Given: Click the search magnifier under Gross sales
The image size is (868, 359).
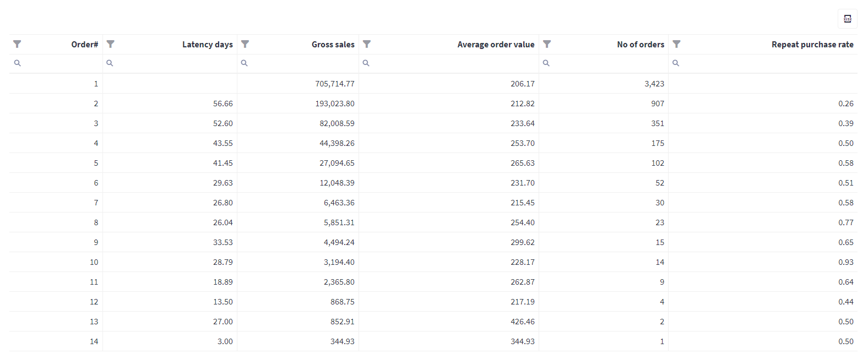Looking at the screenshot, I should click(245, 63).
